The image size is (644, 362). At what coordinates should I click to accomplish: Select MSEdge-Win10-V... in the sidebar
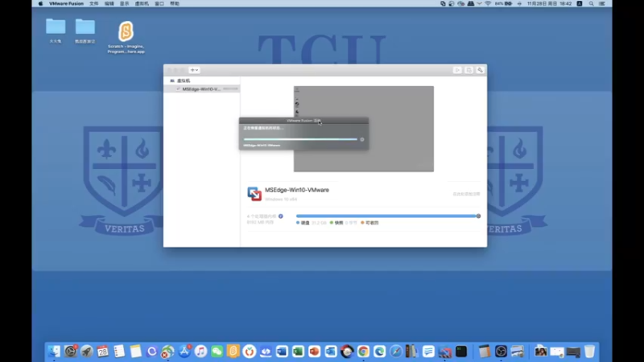point(202,89)
